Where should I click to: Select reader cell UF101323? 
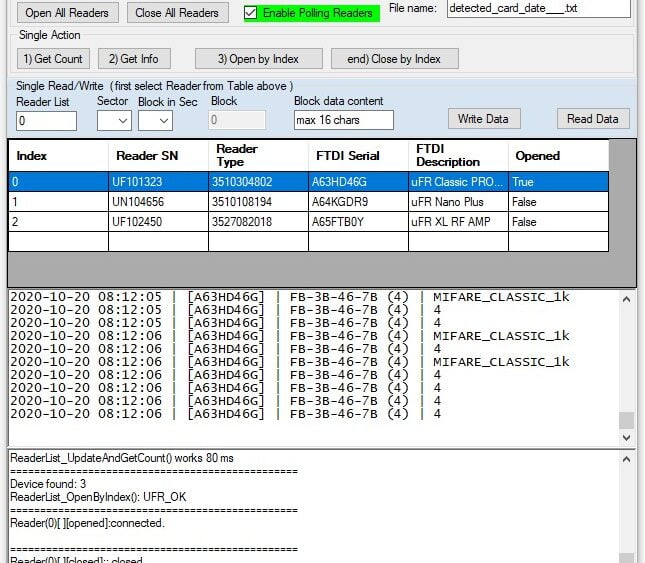pos(158,182)
